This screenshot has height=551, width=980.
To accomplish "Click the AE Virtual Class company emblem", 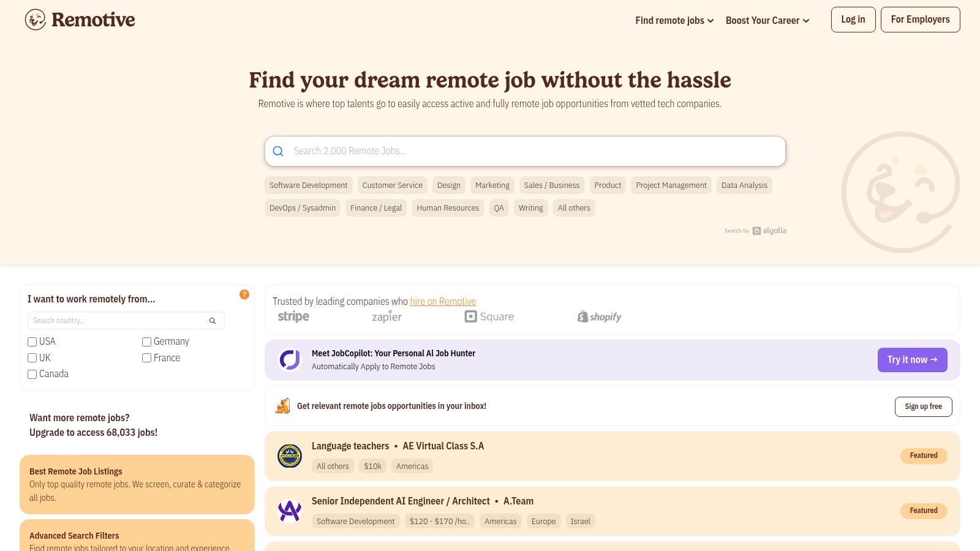I will click(x=289, y=455).
